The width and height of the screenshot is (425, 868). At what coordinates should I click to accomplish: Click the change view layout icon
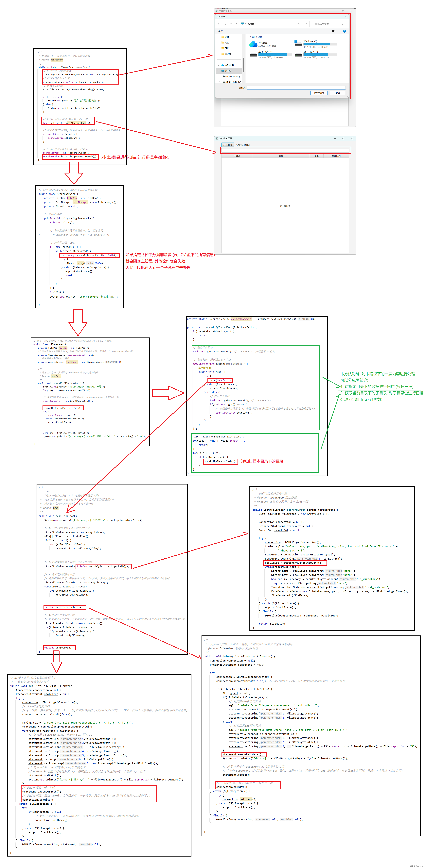(333, 31)
